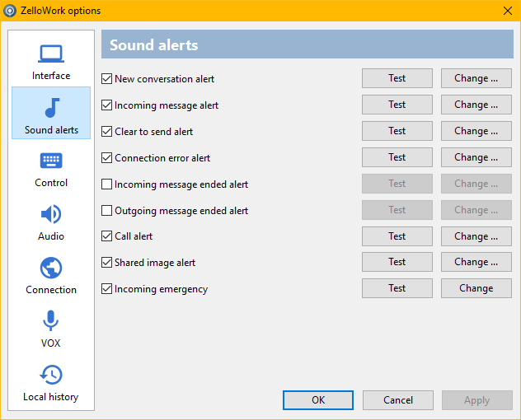Test the Clear to send alert

(397, 131)
